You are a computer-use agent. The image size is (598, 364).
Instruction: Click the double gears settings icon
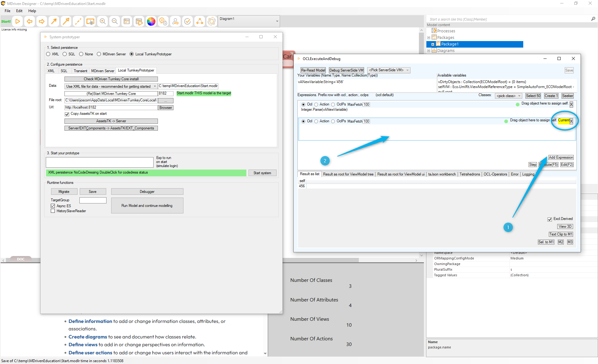tap(163, 21)
